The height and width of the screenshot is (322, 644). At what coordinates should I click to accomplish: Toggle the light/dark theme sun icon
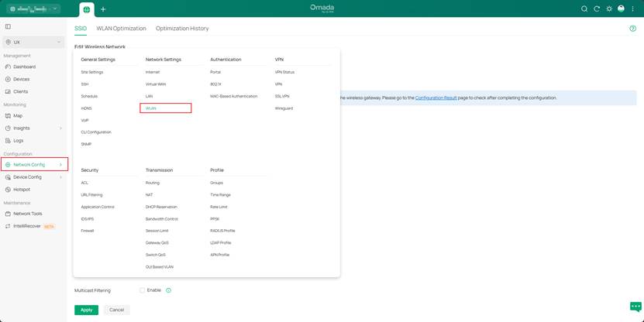click(x=609, y=9)
